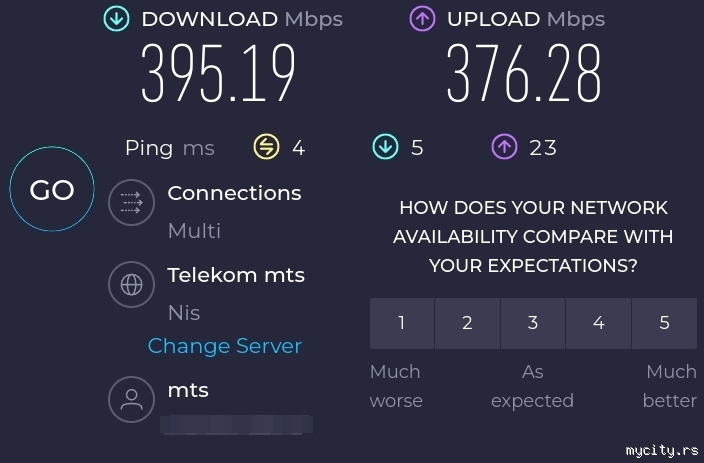Viewport: 704px width, 463px height.
Task: Rate network availability 1, much worse
Action: (x=402, y=323)
